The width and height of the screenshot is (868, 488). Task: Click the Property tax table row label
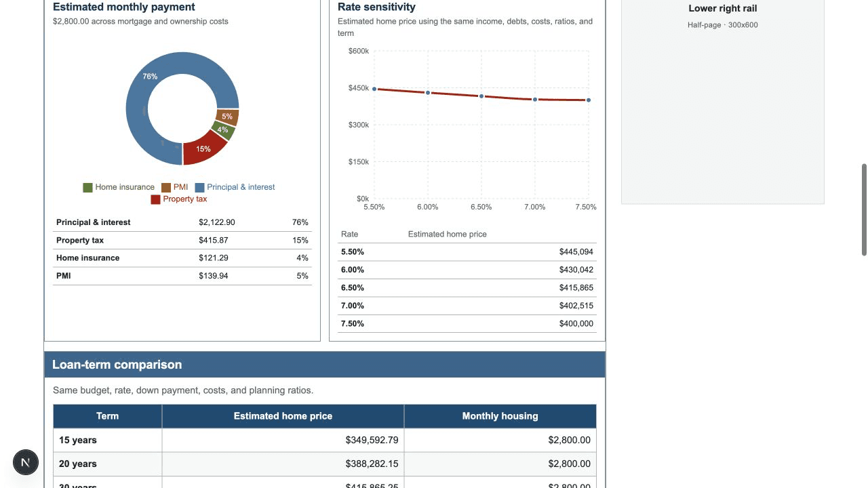80,241
